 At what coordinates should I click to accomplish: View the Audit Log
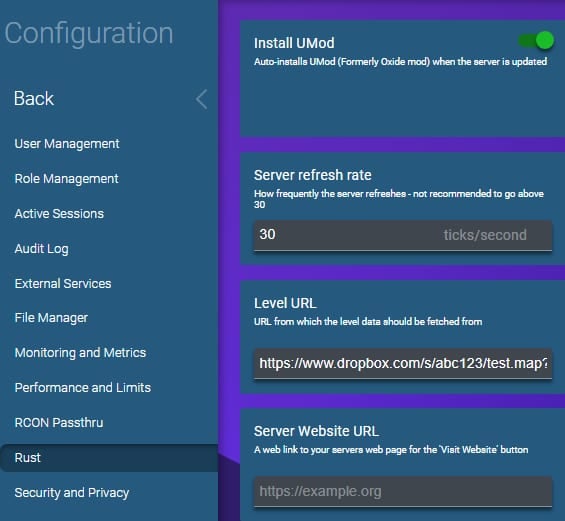41,249
